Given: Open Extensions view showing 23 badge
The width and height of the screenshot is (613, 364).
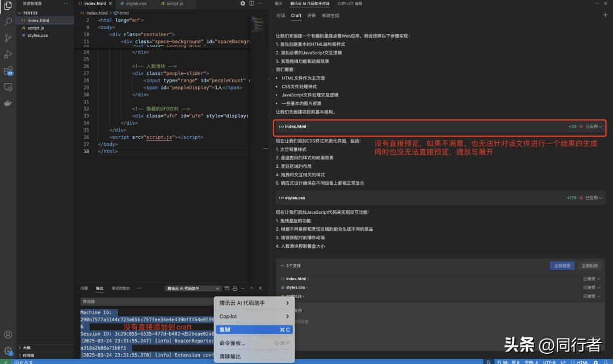Looking at the screenshot, I should tap(7, 70).
